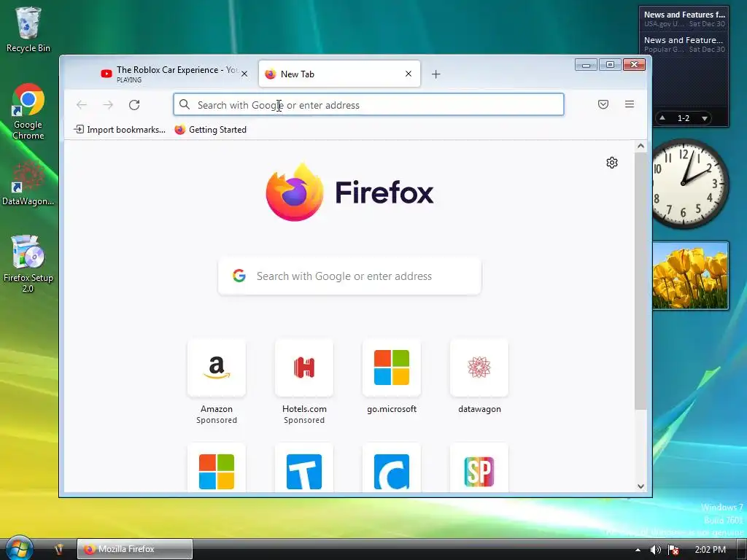This screenshot has width=747, height=560.
Task: Focus the address bar search field
Action: pyautogui.click(x=368, y=105)
